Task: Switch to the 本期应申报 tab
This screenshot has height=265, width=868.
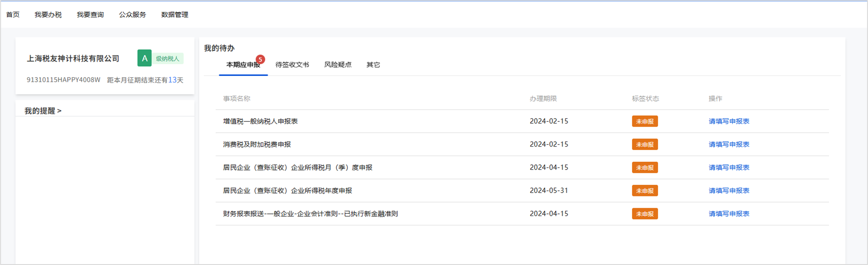Action: tap(243, 65)
